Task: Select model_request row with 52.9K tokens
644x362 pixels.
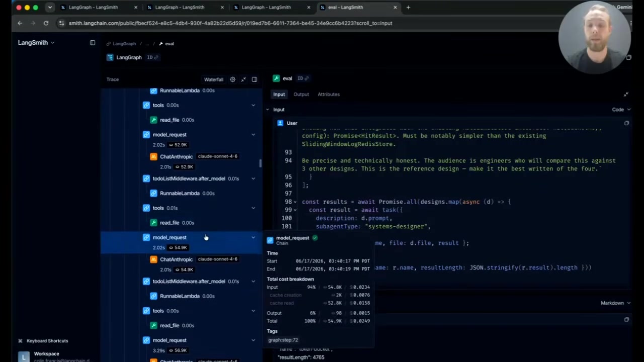Action: click(x=181, y=139)
